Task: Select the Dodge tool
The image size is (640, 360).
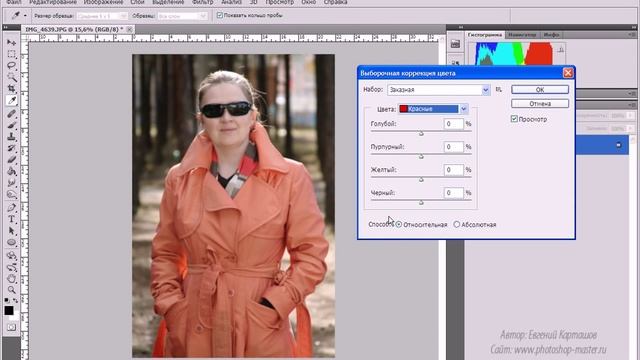Action: pyautogui.click(x=11, y=194)
